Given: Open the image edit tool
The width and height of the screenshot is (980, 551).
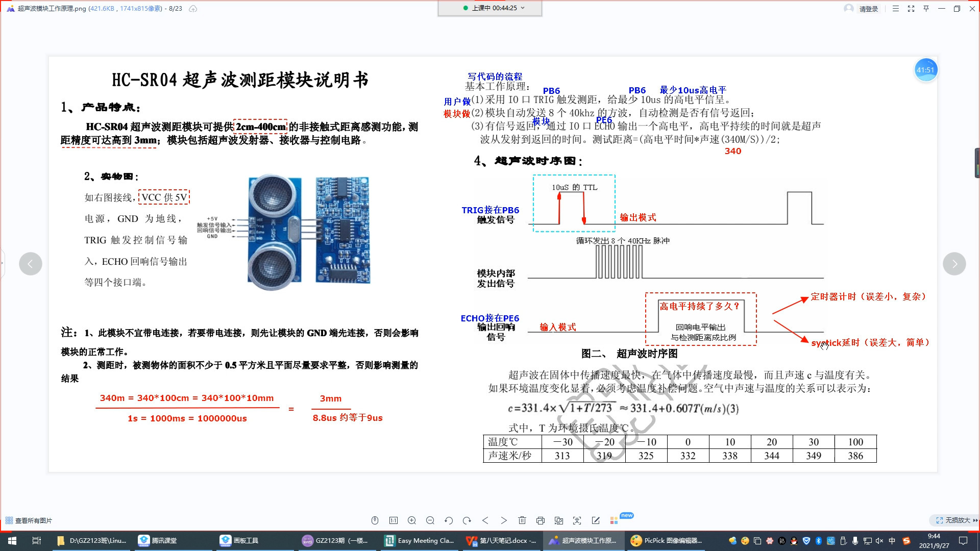Looking at the screenshot, I should [x=596, y=520].
